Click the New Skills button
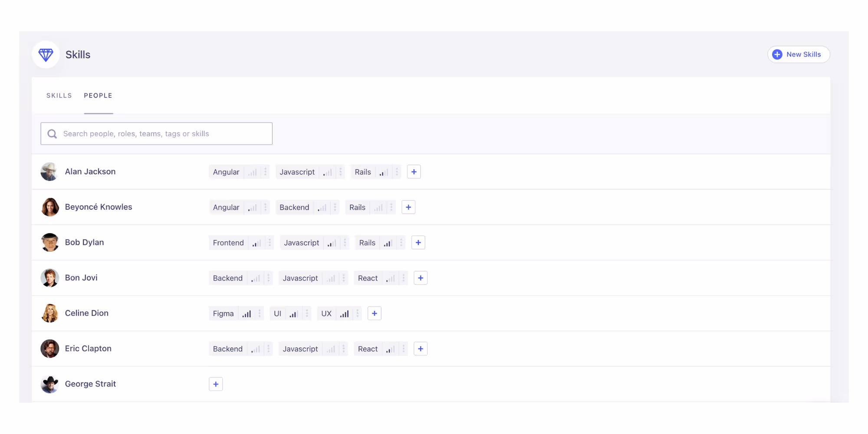Screen dimensions: 868x434 [x=799, y=55]
